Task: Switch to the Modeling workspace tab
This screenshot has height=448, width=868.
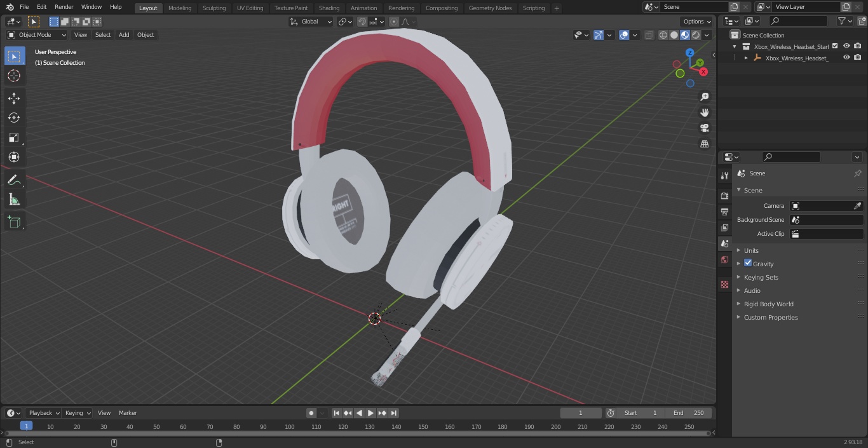Action: (x=180, y=8)
